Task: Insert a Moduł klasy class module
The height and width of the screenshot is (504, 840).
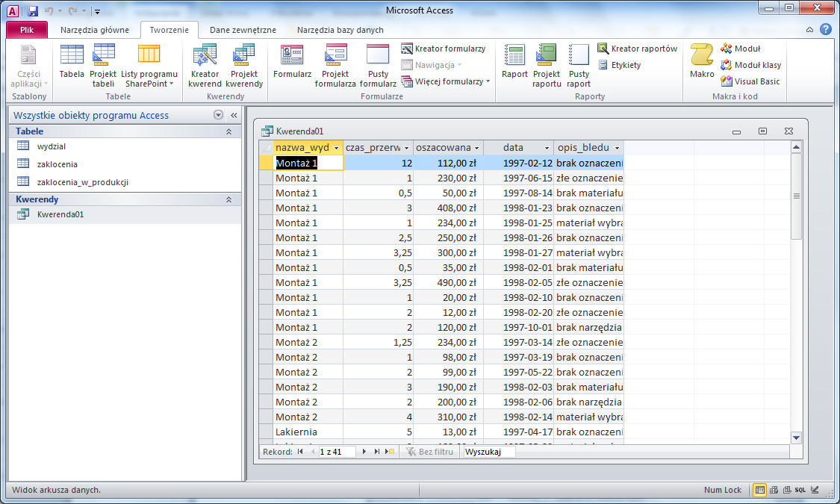Action: (x=750, y=65)
